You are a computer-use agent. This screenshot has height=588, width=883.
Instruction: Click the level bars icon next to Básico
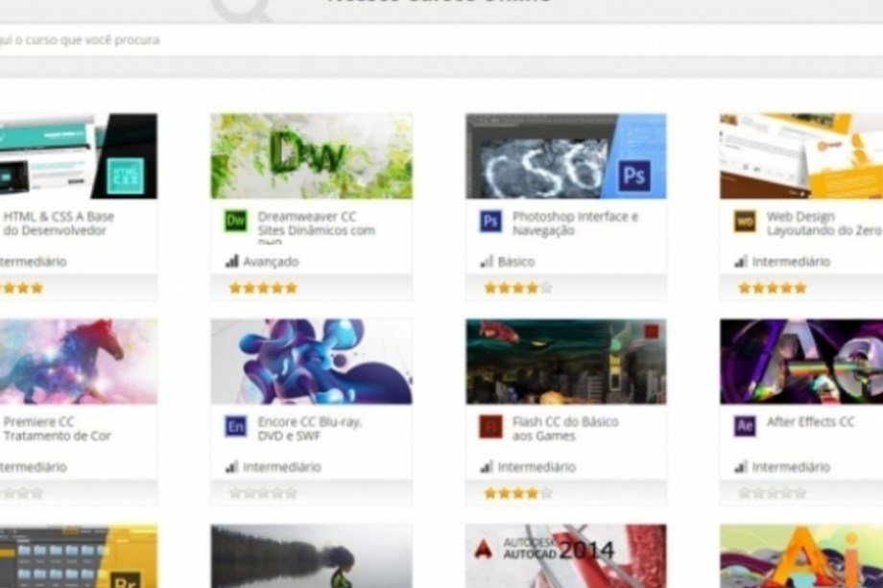click(x=487, y=261)
